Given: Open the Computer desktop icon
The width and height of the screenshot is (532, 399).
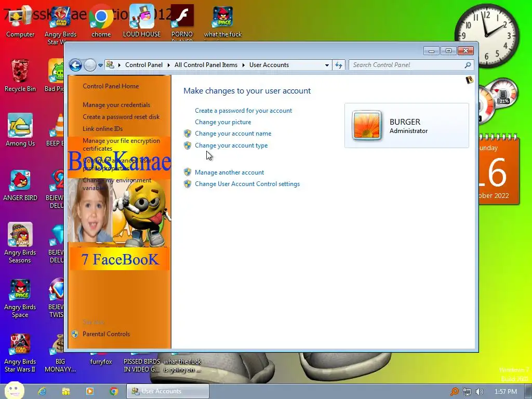Looking at the screenshot, I should [20, 22].
